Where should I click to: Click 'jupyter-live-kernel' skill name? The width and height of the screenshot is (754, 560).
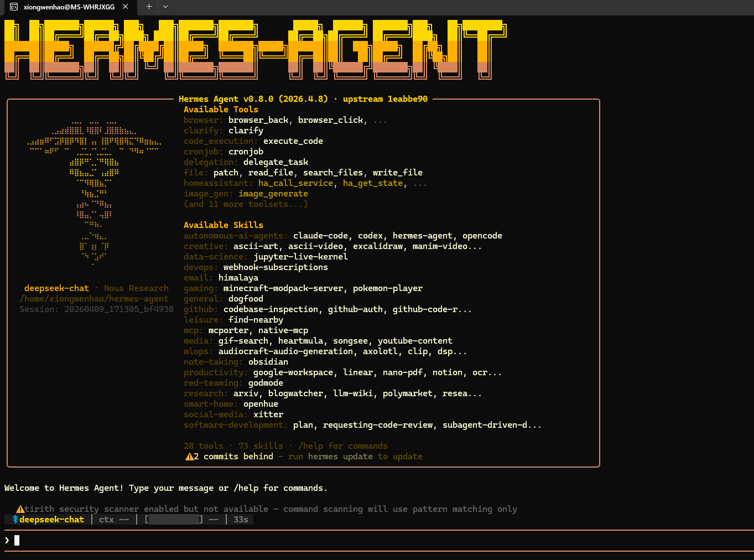pos(300,257)
